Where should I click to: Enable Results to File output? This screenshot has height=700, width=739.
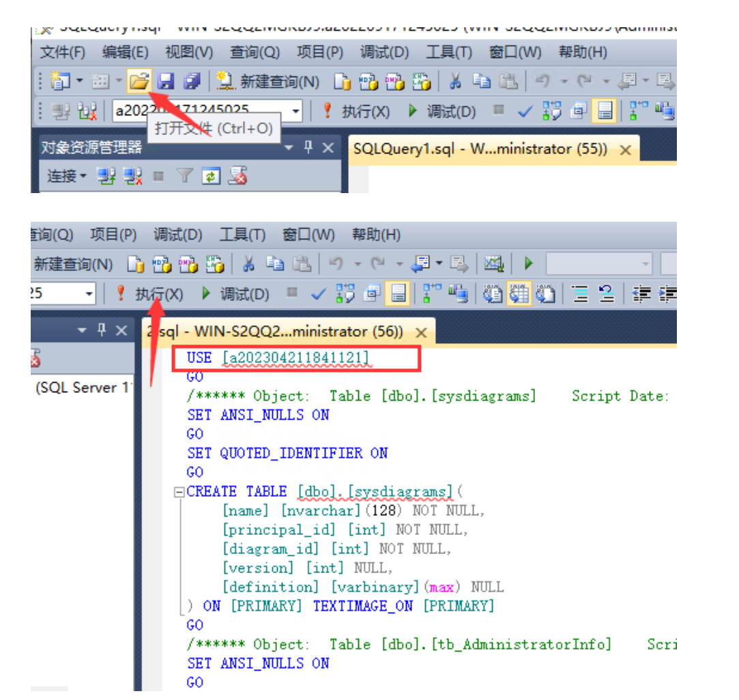pos(545,294)
